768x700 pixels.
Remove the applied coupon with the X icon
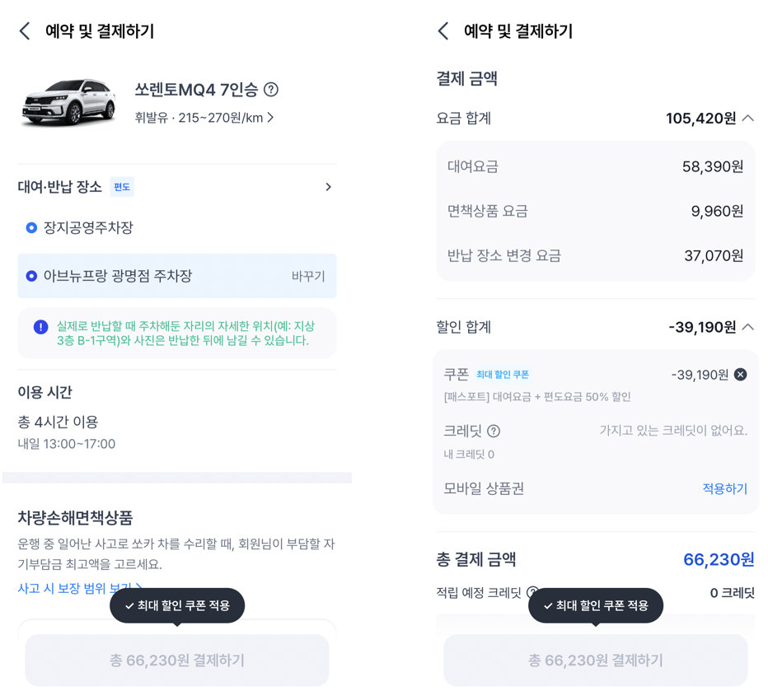tap(740, 374)
